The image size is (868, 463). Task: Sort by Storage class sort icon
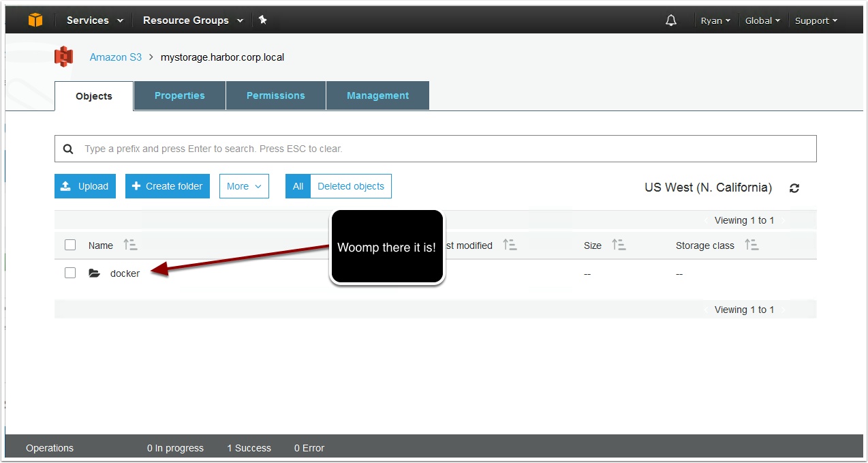pyautogui.click(x=751, y=245)
